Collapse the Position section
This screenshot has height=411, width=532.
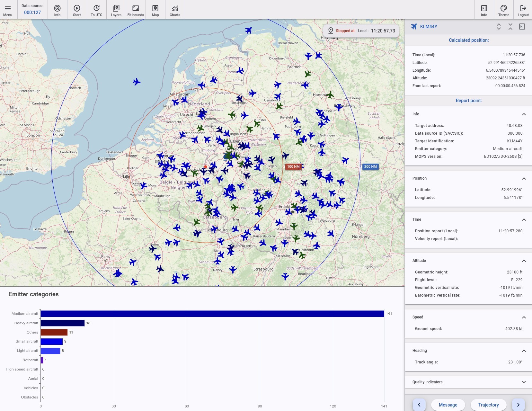point(524,178)
